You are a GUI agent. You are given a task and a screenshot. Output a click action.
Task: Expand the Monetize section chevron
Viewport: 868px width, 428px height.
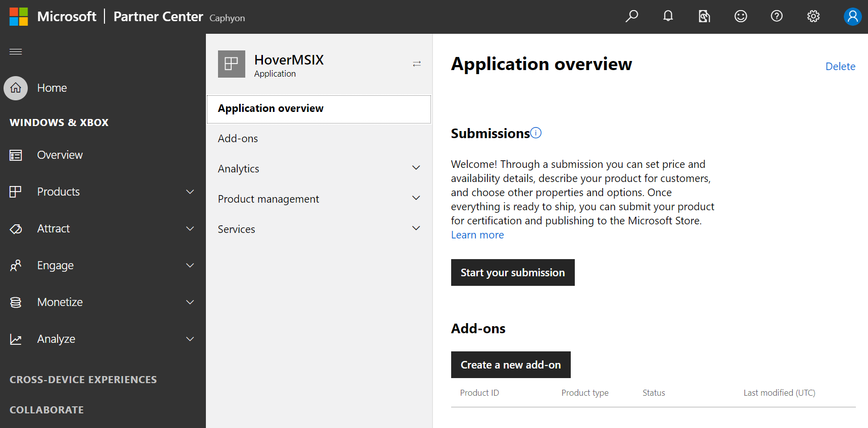tap(190, 302)
